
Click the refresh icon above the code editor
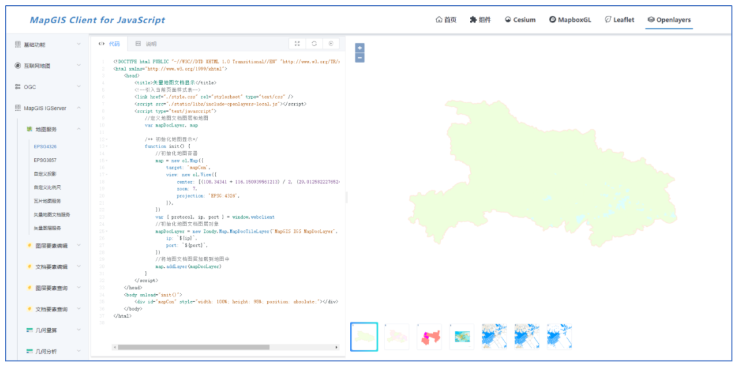[314, 43]
